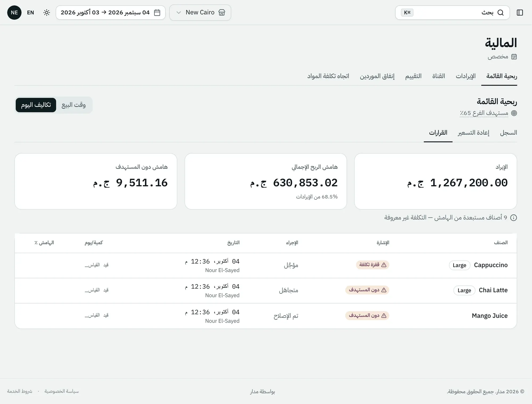The height and width of the screenshot is (404, 532).
Task: Click the search magnifier icon
Action: (x=500, y=13)
